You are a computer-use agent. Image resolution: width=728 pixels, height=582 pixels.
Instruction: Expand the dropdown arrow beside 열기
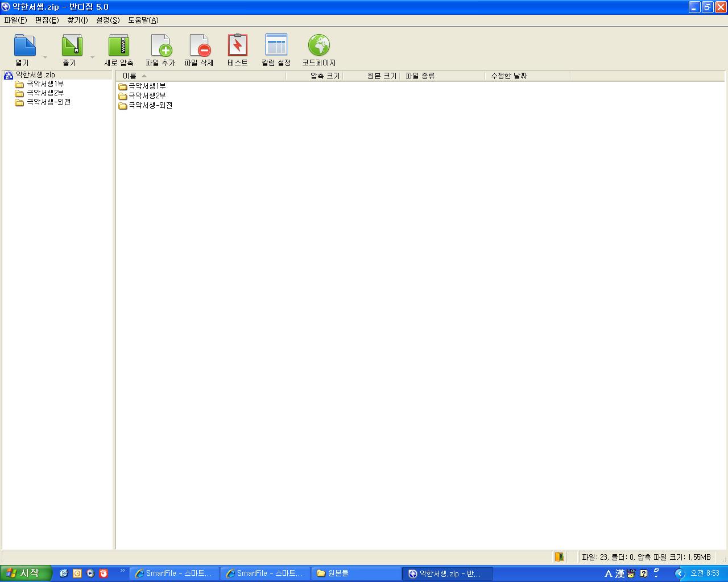point(45,57)
